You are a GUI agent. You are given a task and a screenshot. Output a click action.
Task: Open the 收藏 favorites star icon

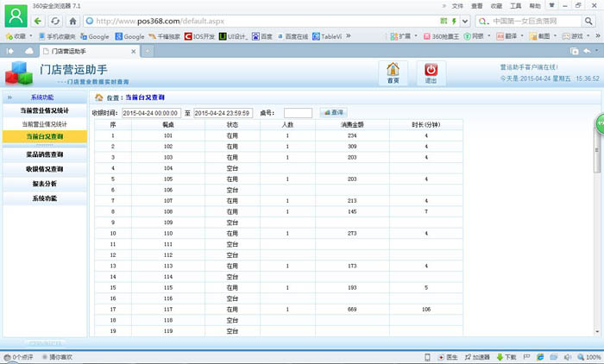pos(9,37)
